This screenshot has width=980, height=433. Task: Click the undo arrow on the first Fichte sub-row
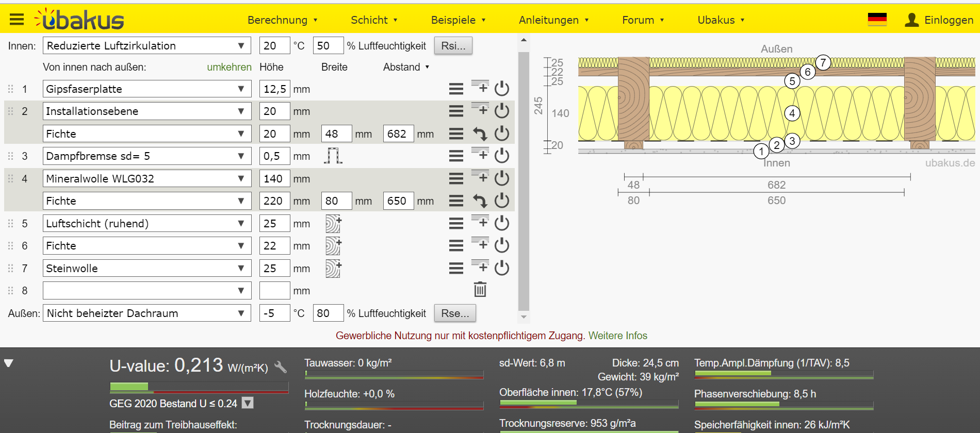[480, 134]
